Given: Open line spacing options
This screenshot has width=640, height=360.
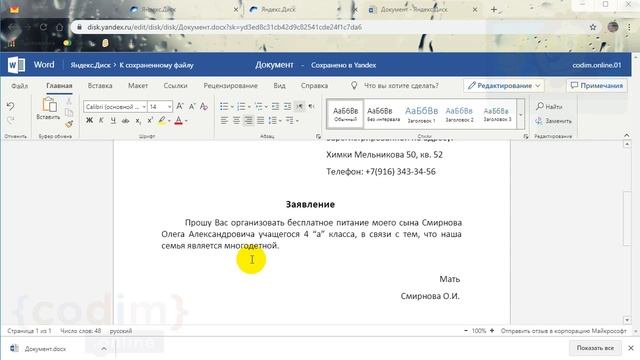Looking at the screenshot, I should pyautogui.click(x=274, y=120).
